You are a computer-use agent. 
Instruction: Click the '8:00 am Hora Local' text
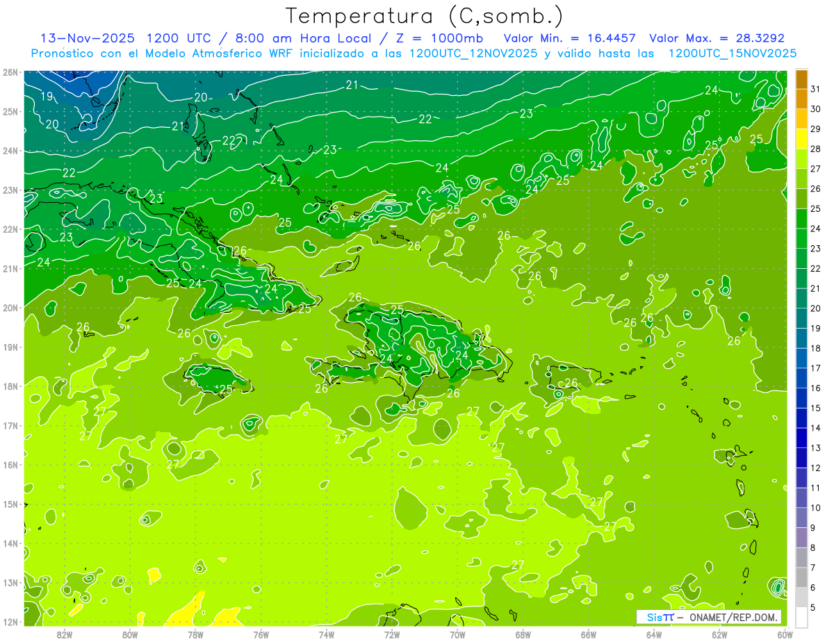pos(302,38)
